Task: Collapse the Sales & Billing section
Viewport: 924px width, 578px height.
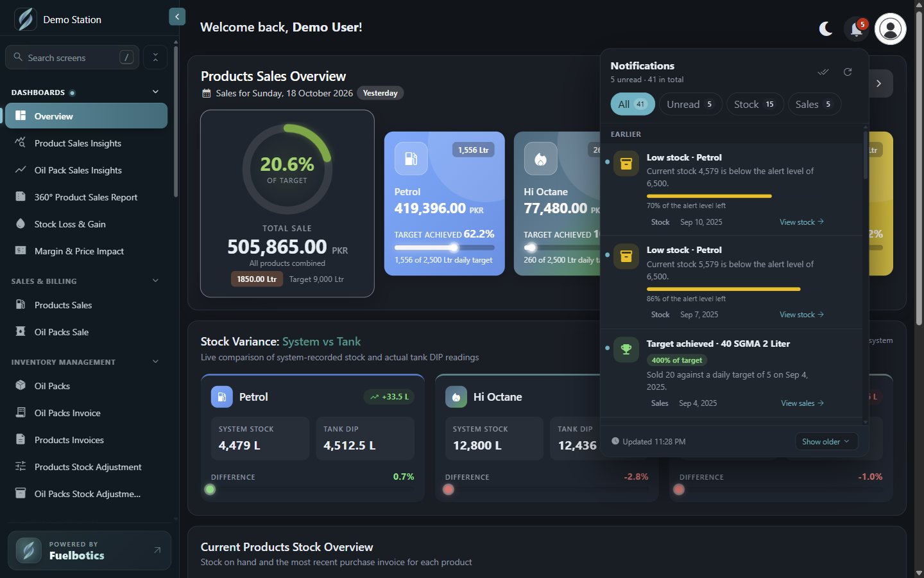Action: pos(155,281)
